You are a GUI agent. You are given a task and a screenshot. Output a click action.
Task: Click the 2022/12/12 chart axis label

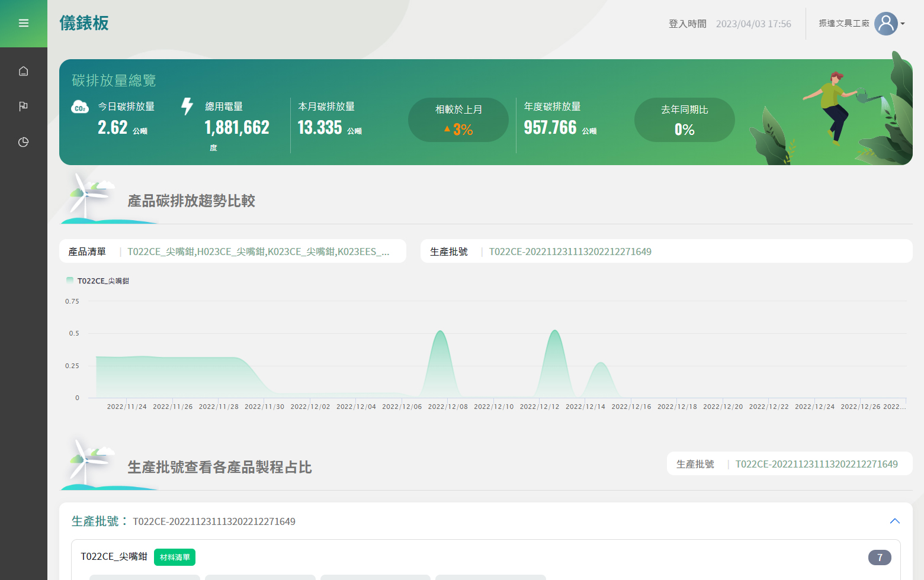540,407
